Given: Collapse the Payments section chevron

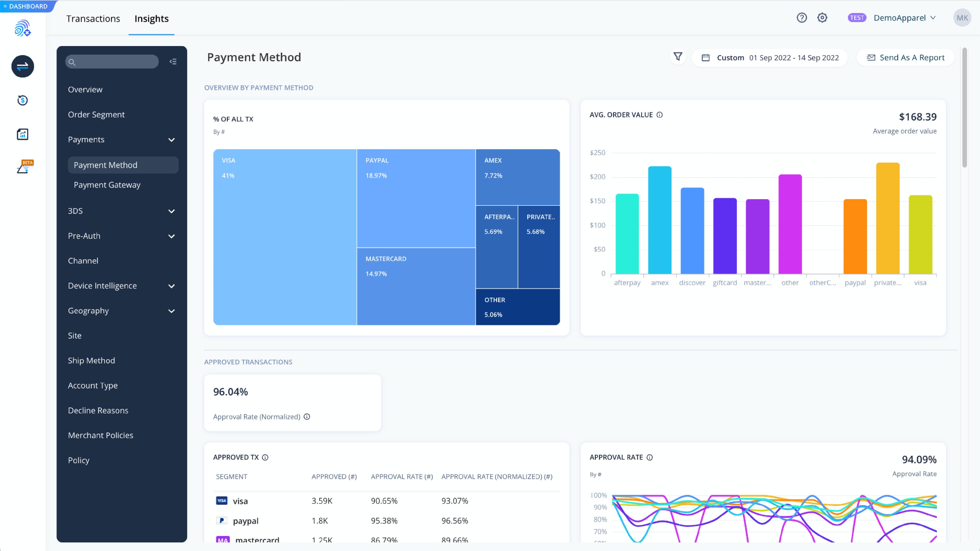Looking at the screenshot, I should pos(171,140).
